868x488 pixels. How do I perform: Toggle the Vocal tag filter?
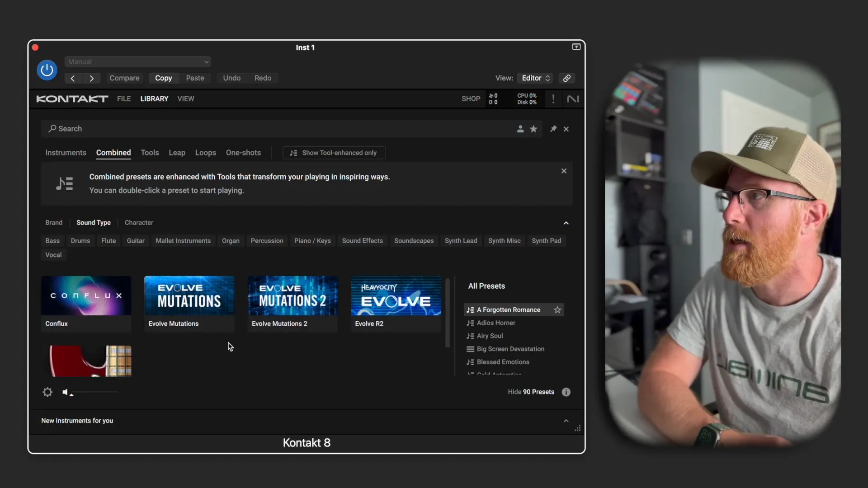(53, 255)
